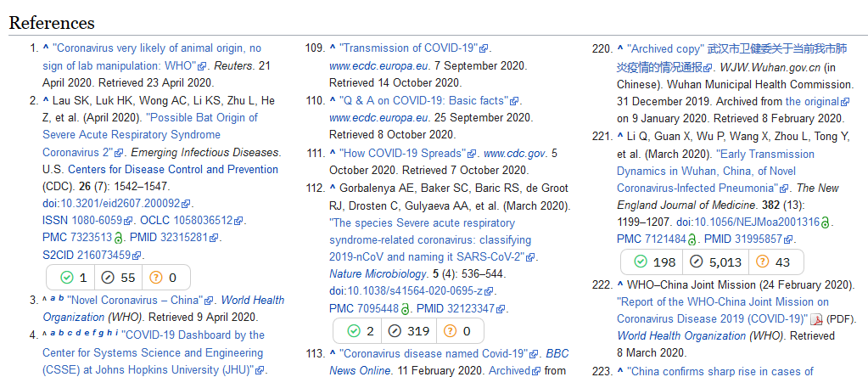
Task: Click the external link icon after OCLC 1058036512
Action: tap(239, 221)
